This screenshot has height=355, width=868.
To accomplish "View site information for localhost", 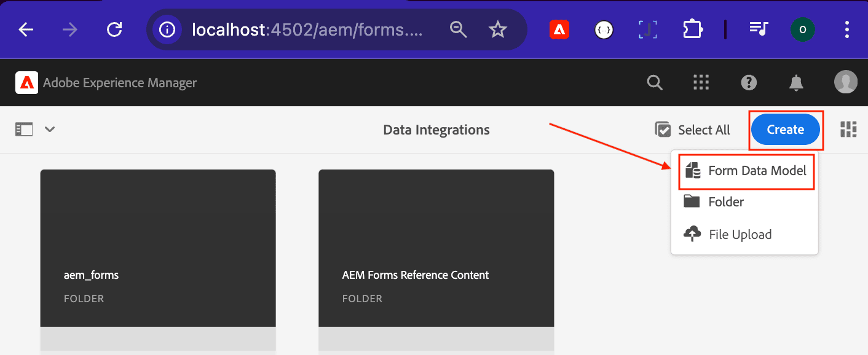I will point(168,29).
